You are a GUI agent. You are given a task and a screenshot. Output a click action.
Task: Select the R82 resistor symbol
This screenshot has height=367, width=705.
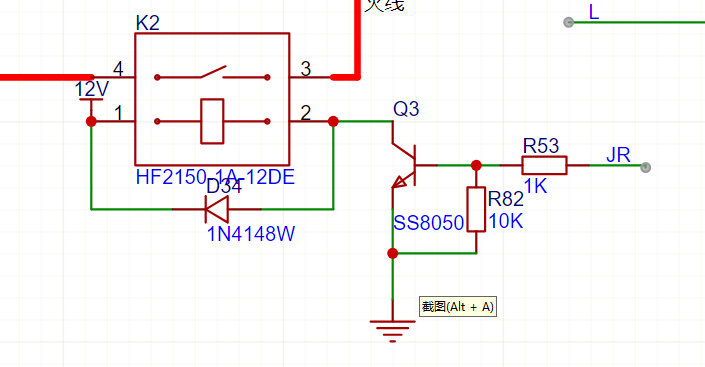(476, 209)
